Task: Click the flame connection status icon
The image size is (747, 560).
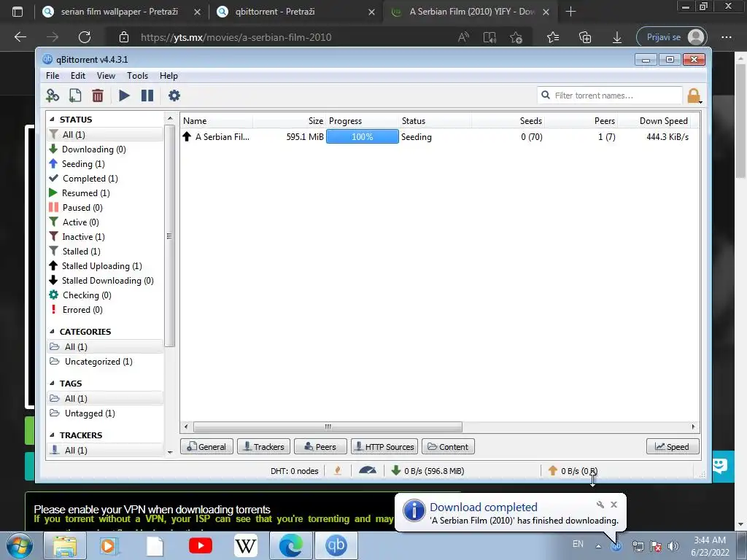Action: [338, 470]
